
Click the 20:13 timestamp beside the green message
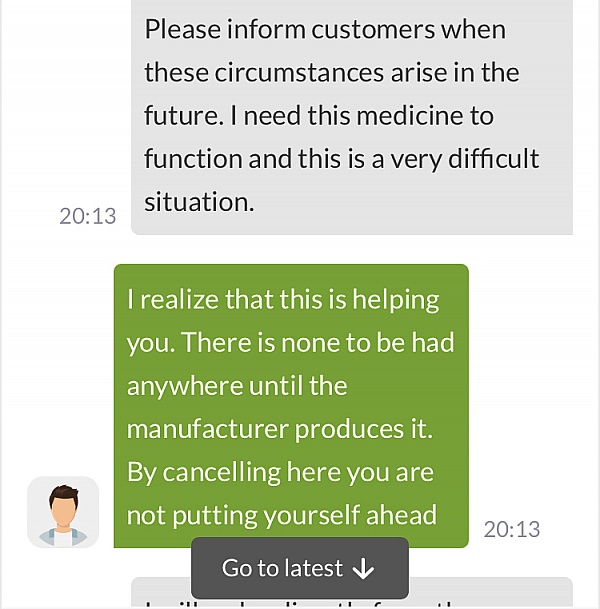coord(512,529)
